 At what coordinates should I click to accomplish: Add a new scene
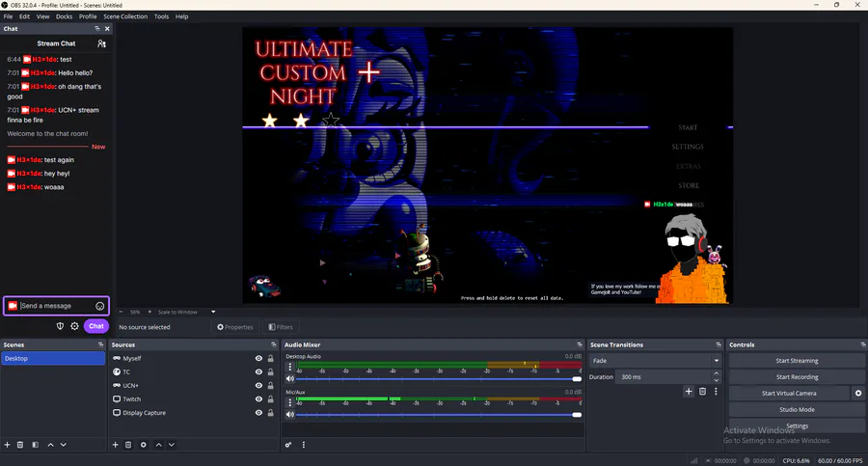(7, 445)
